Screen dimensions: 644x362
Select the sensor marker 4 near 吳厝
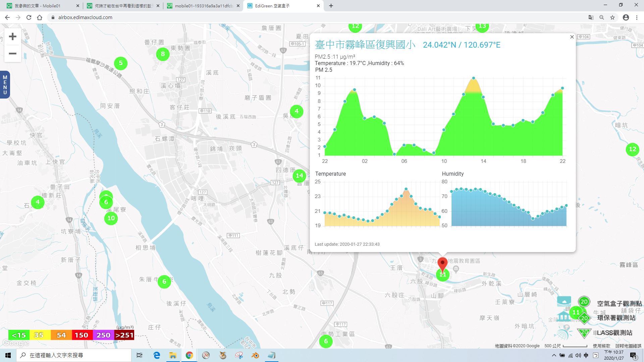pos(297,111)
